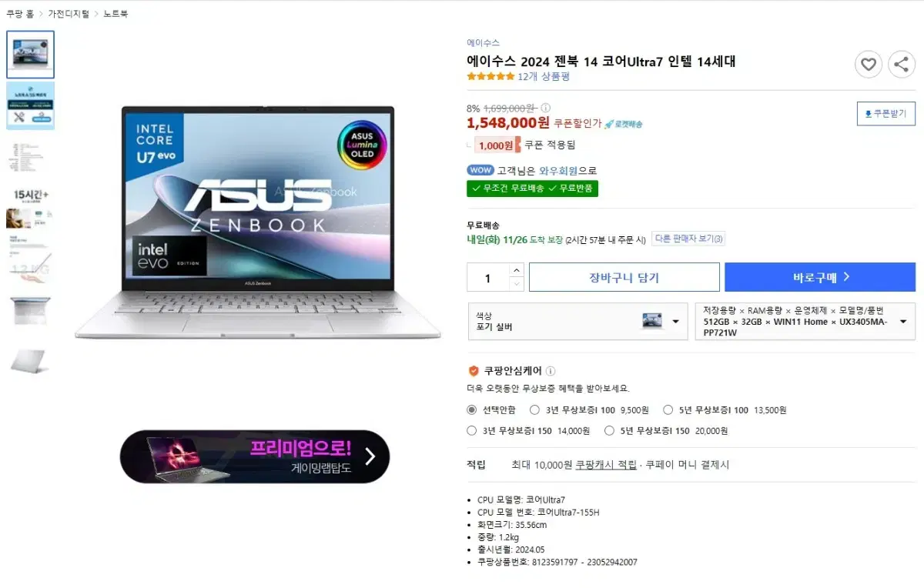Open the 저장용량 RAM configuration dropdown
The image size is (924, 588).
[805, 321]
